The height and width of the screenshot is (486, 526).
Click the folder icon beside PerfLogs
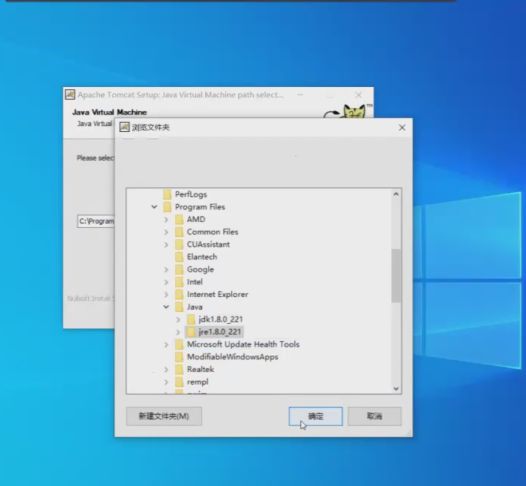pyautogui.click(x=167, y=194)
